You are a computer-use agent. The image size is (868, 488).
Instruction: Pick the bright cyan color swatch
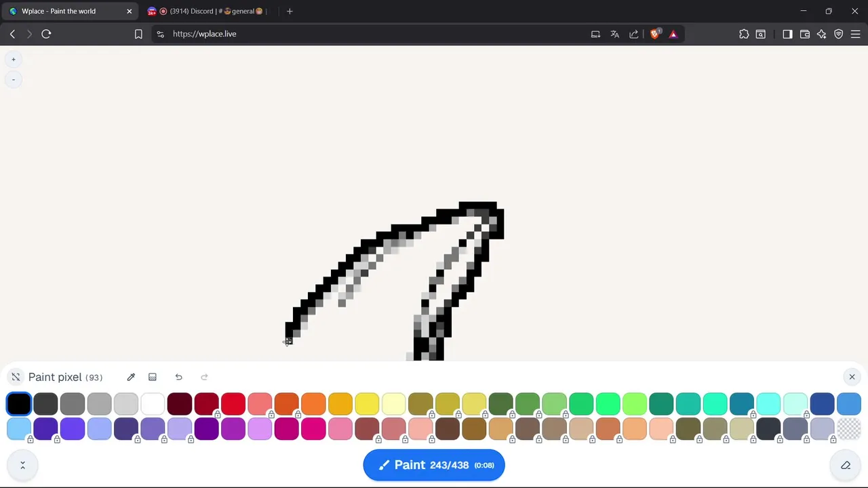(x=768, y=404)
